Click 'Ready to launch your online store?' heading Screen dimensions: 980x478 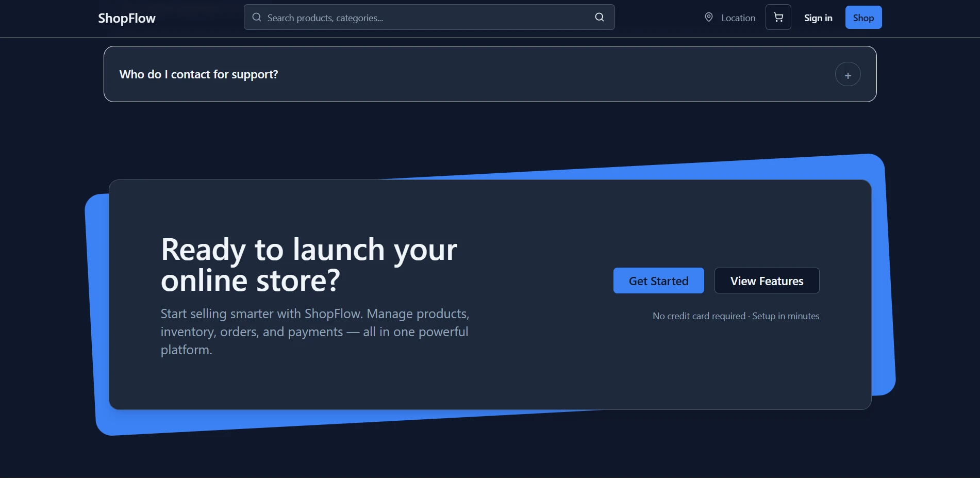click(x=309, y=265)
